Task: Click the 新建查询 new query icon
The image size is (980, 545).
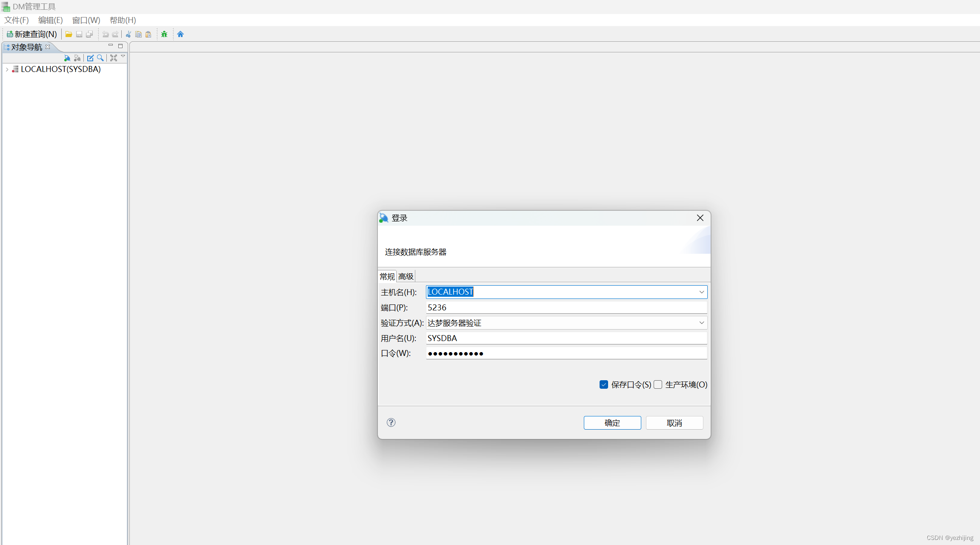Action: pos(10,34)
